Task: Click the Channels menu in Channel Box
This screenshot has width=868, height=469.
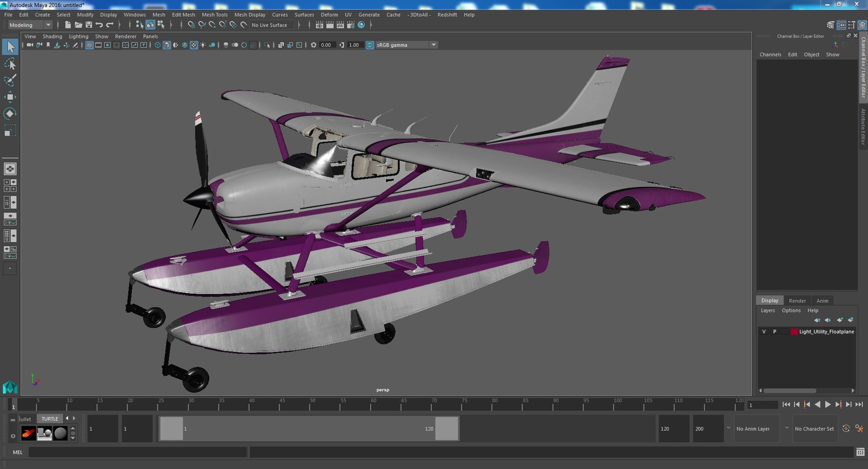Action: (770, 54)
